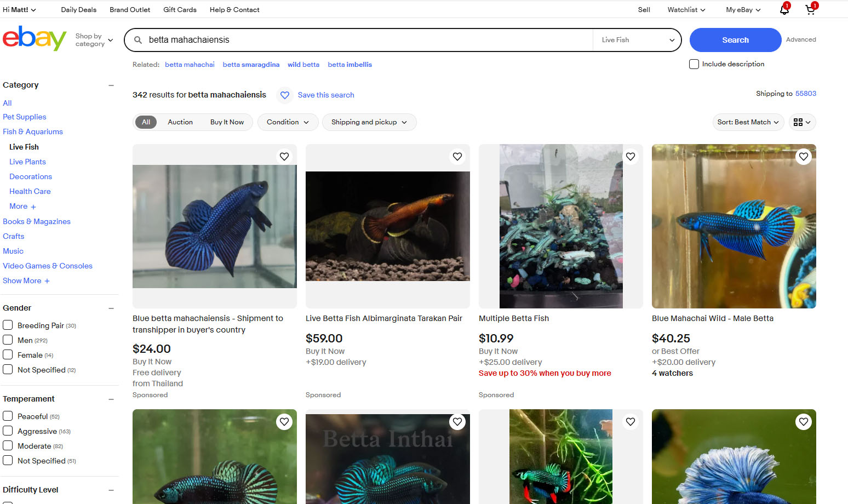Open the Shop by category dropdown
Screen dimensions: 848x504
(94, 40)
